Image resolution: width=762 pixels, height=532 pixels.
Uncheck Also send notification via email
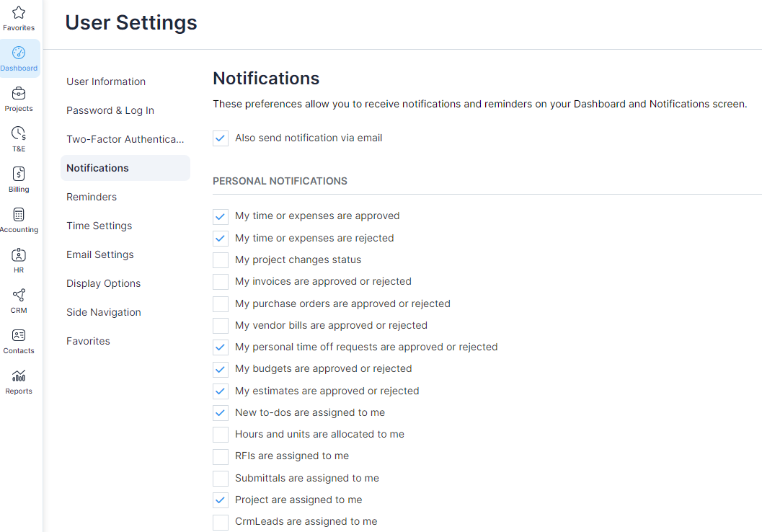click(221, 138)
